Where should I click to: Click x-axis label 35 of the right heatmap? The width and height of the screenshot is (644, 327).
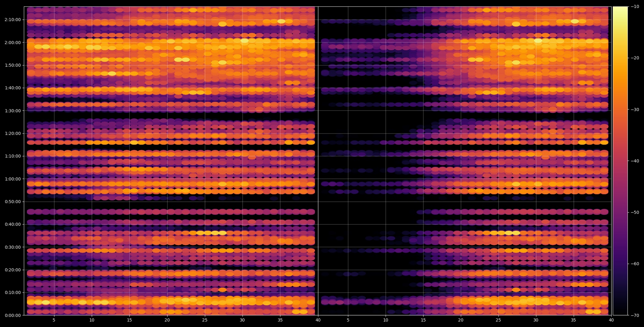click(574, 320)
